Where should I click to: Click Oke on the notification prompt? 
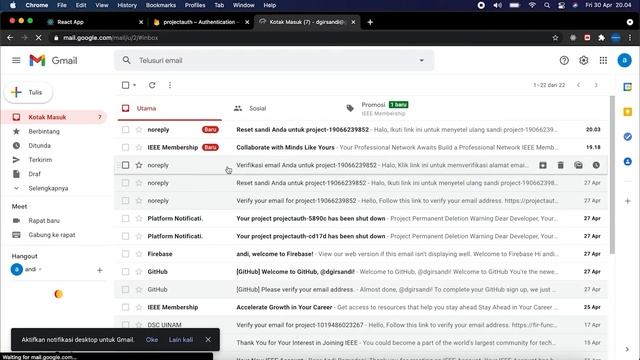[x=152, y=340]
